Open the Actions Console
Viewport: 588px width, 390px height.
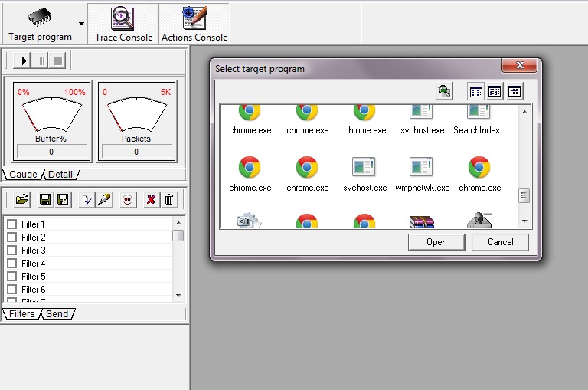pyautogui.click(x=194, y=24)
